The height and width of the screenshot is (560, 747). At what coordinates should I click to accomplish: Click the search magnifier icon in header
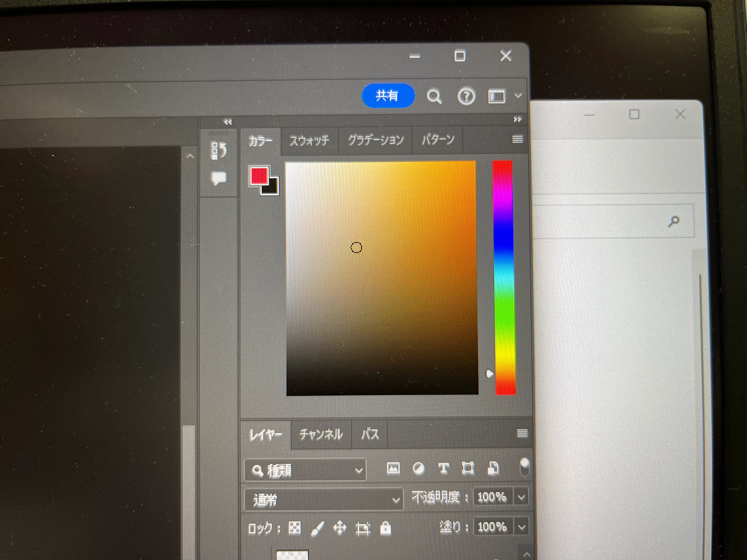(434, 97)
